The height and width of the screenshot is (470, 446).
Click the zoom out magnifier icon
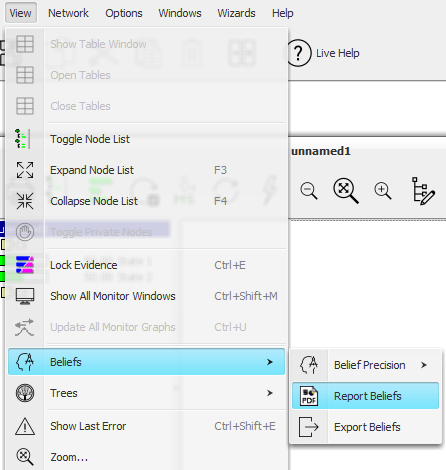pyautogui.click(x=309, y=191)
